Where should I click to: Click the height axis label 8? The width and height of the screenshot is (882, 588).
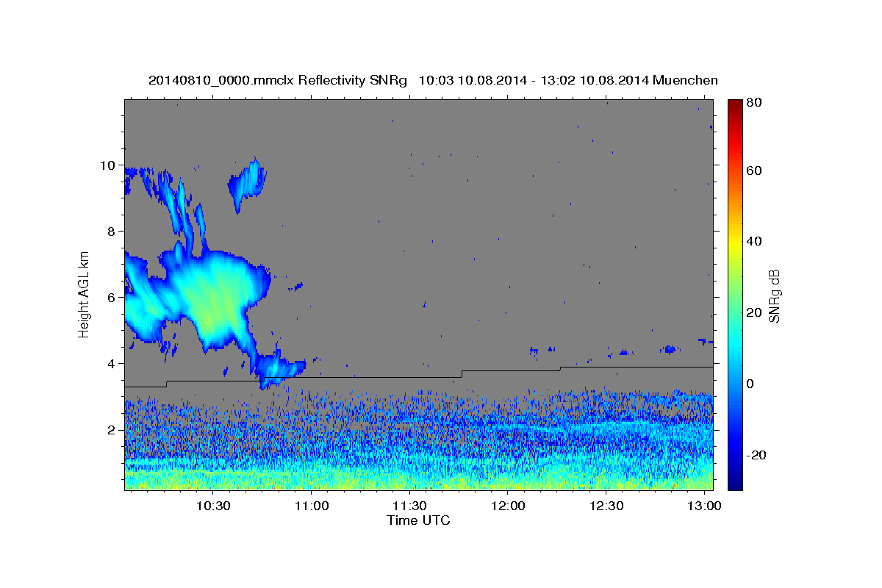coord(112,232)
